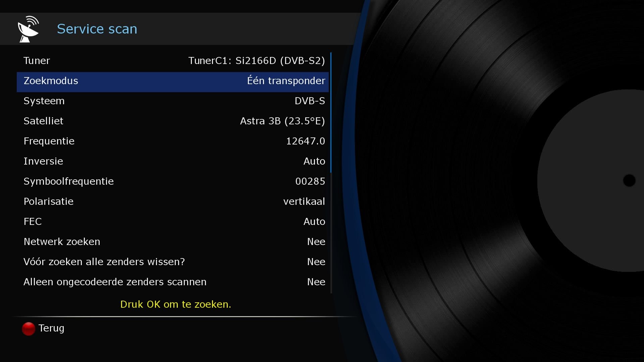Click the vinyl record center hole
Screen dimensions: 644x362
click(x=629, y=180)
